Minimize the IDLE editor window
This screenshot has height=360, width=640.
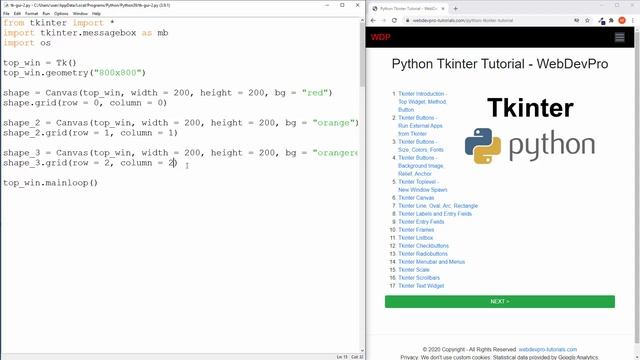click(327, 5)
